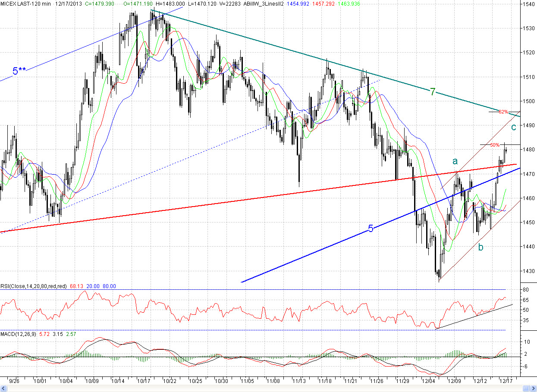Click the 9/26 date axis label

15,381
